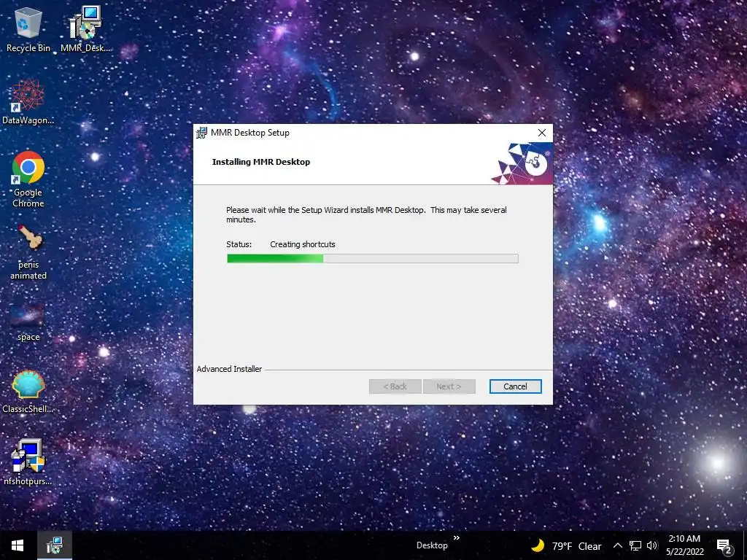The height and width of the screenshot is (560, 747).
Task: Open the clock showing 2:10 AM
Action: tap(684, 545)
